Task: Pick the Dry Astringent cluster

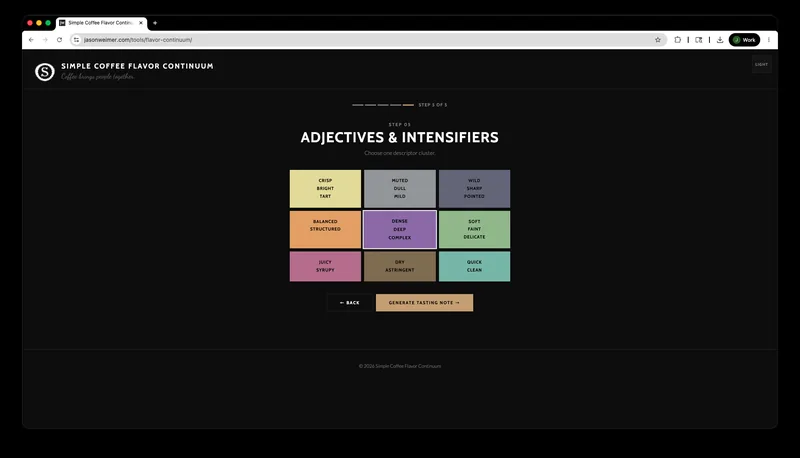Action: tap(399, 266)
